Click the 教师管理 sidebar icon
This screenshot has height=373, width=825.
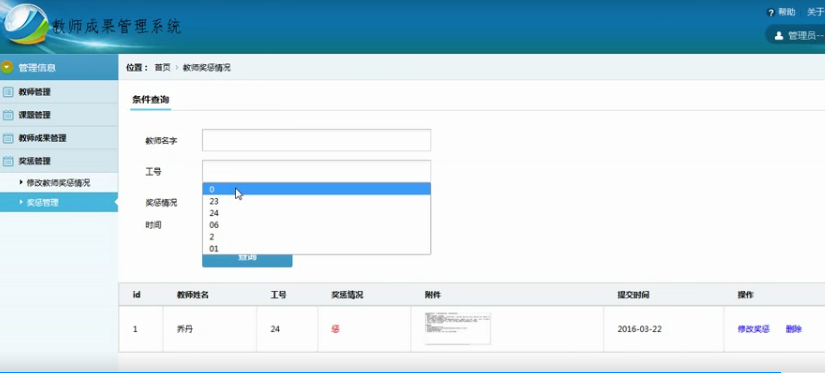(x=8, y=92)
